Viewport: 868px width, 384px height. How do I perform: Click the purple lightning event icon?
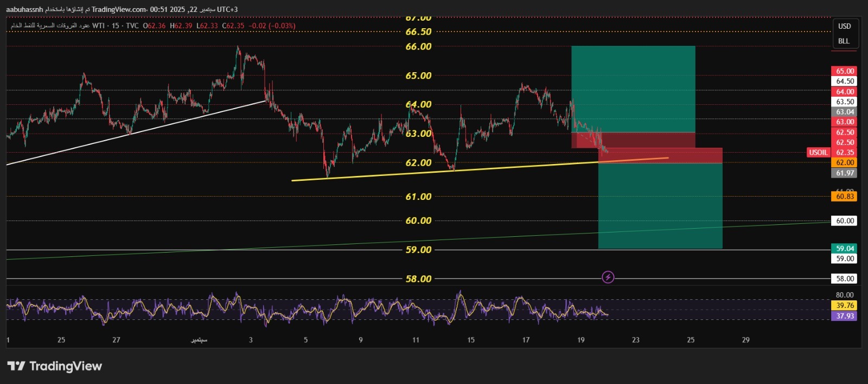tap(608, 278)
